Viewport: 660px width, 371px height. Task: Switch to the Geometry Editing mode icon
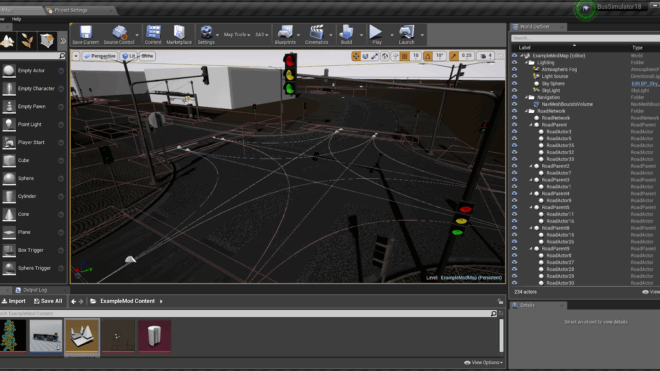pos(47,41)
